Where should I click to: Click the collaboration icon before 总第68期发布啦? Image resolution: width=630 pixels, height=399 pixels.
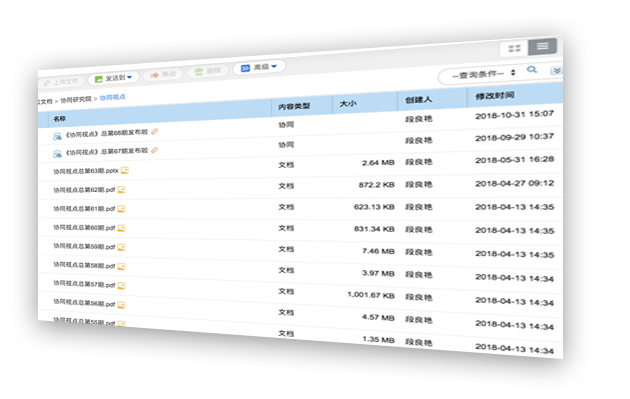point(57,137)
